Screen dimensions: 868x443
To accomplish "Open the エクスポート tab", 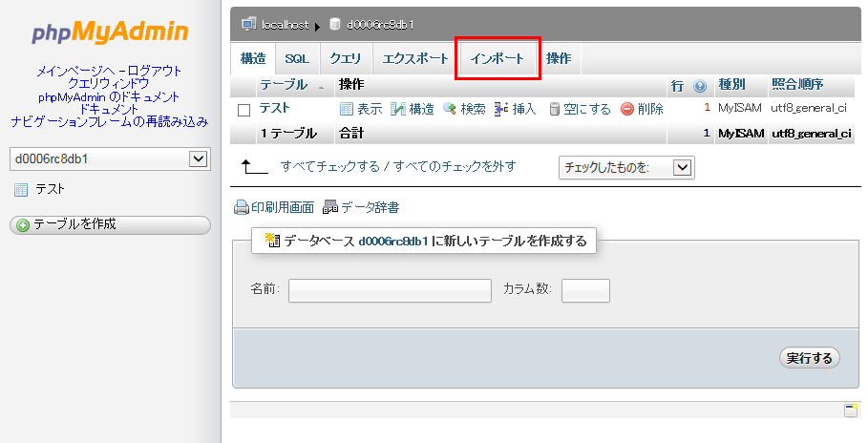I will click(x=415, y=58).
